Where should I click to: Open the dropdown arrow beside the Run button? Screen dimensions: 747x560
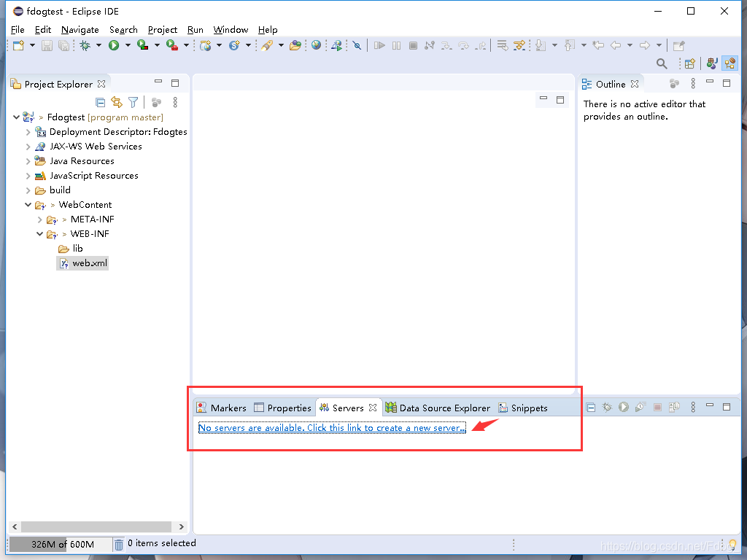point(128,45)
